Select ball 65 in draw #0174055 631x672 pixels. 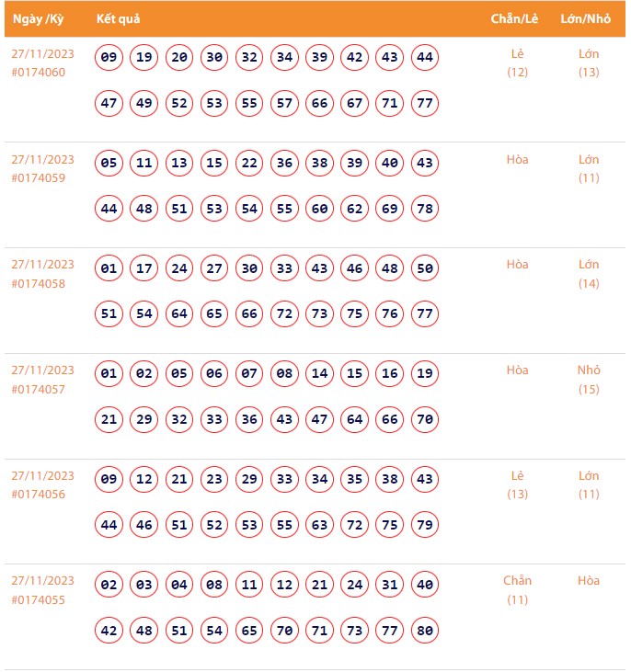250,631
